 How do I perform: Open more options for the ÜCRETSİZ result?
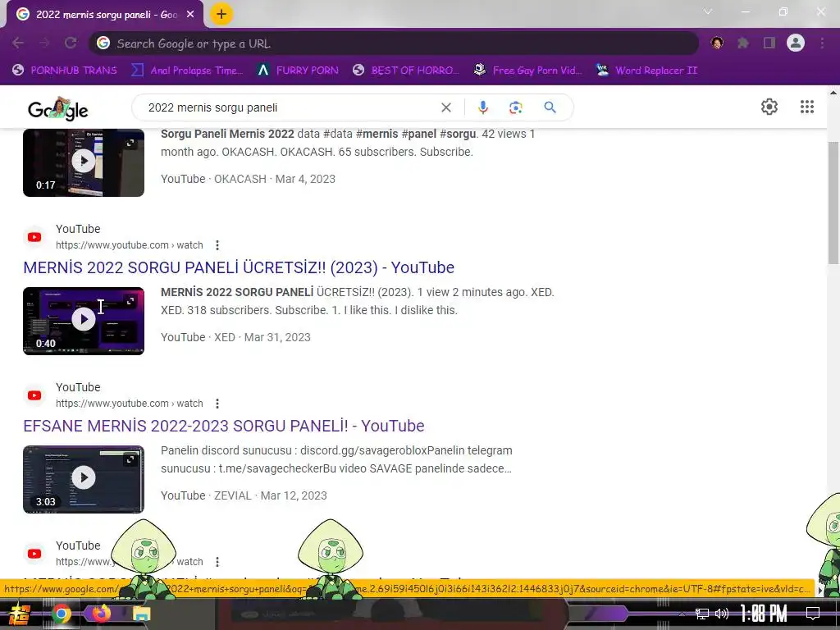click(x=217, y=245)
